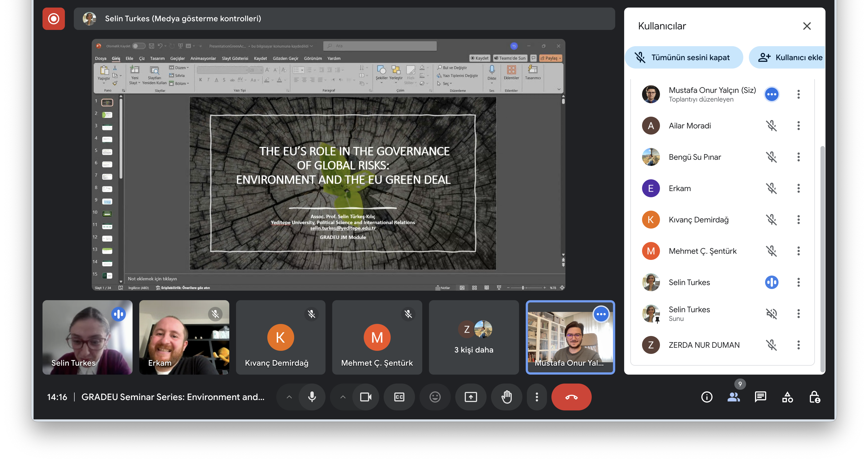Toggle the camera on or off
868x463 pixels.
coord(365,397)
